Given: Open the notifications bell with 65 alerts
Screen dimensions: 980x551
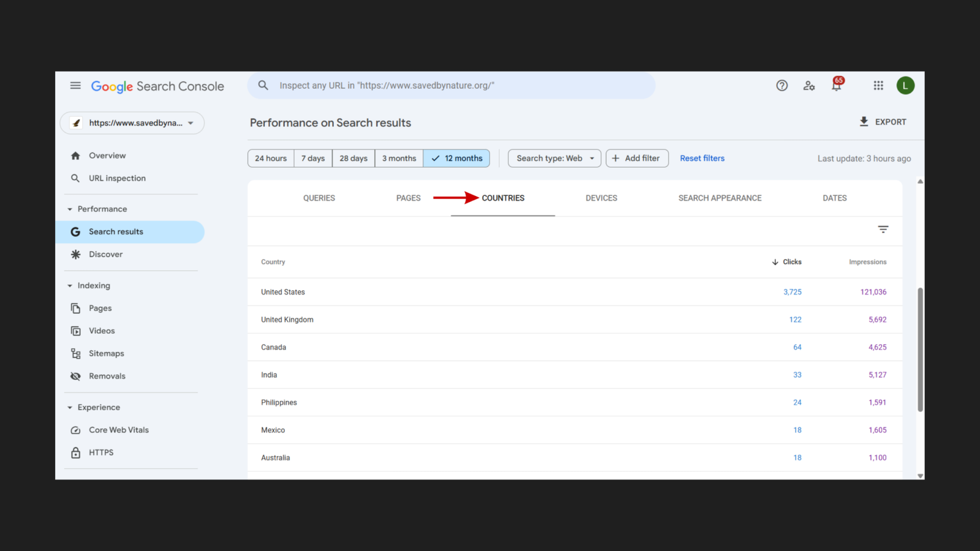Looking at the screenshot, I should (x=836, y=86).
